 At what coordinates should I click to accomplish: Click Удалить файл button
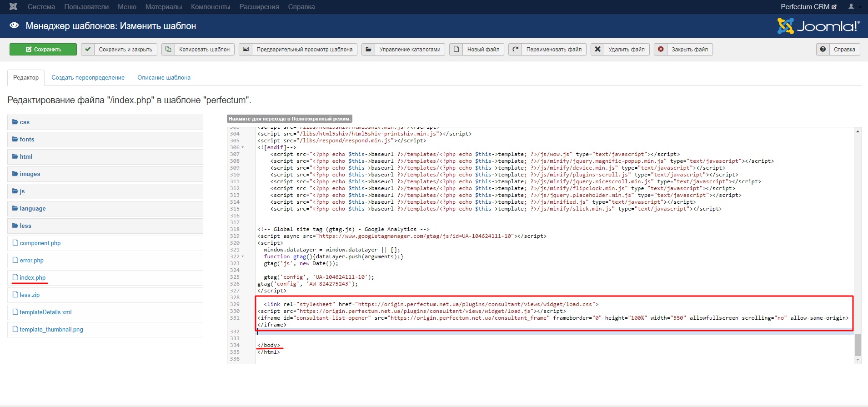click(620, 49)
